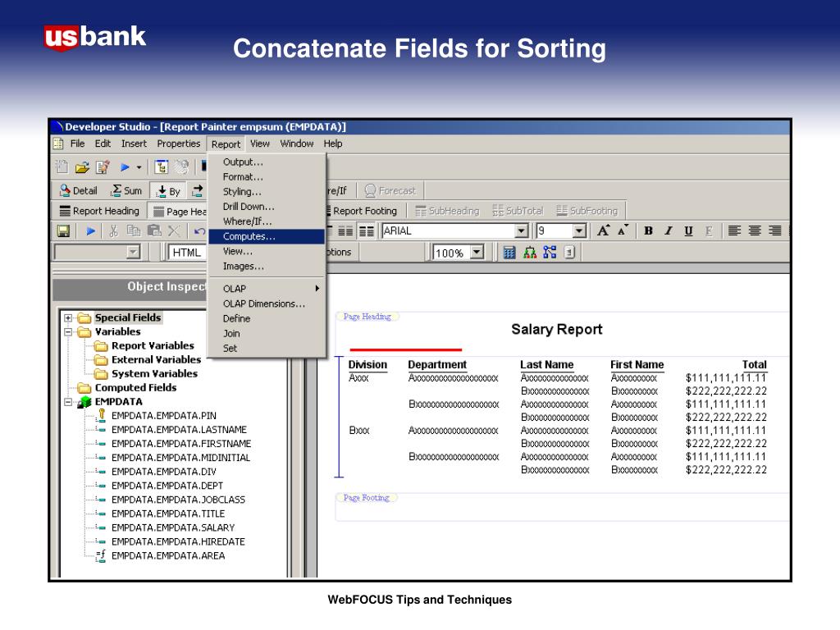Toggle Align left
The image size is (840, 630).
click(734, 231)
